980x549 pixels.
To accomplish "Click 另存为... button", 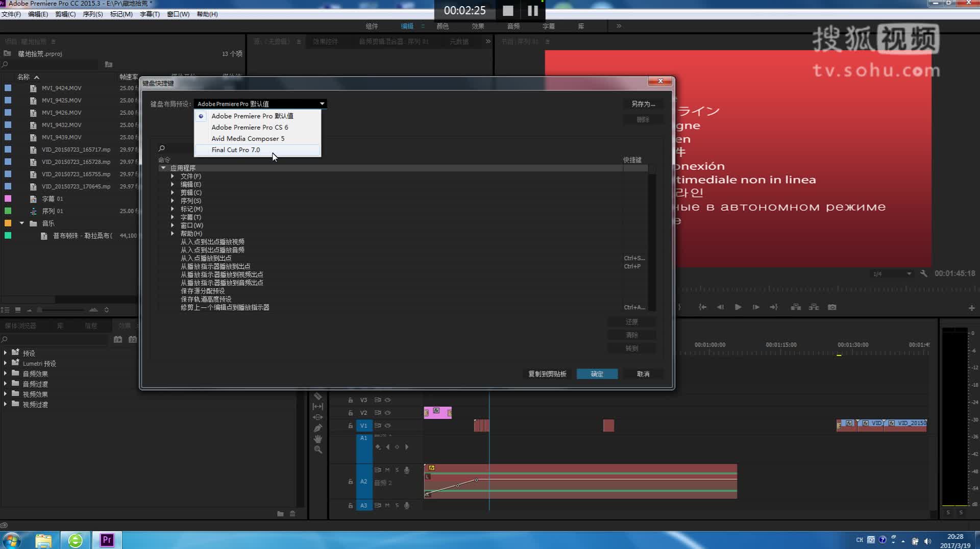I will tap(643, 104).
